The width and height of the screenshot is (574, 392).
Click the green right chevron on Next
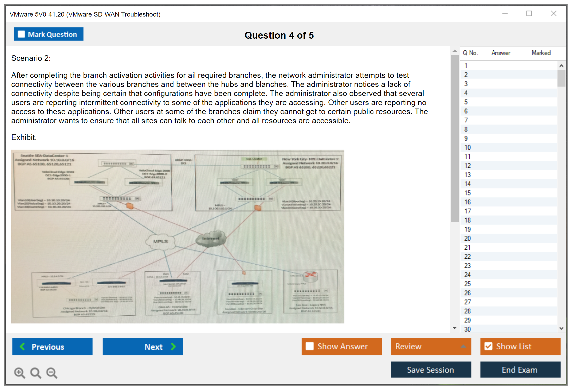click(x=174, y=347)
